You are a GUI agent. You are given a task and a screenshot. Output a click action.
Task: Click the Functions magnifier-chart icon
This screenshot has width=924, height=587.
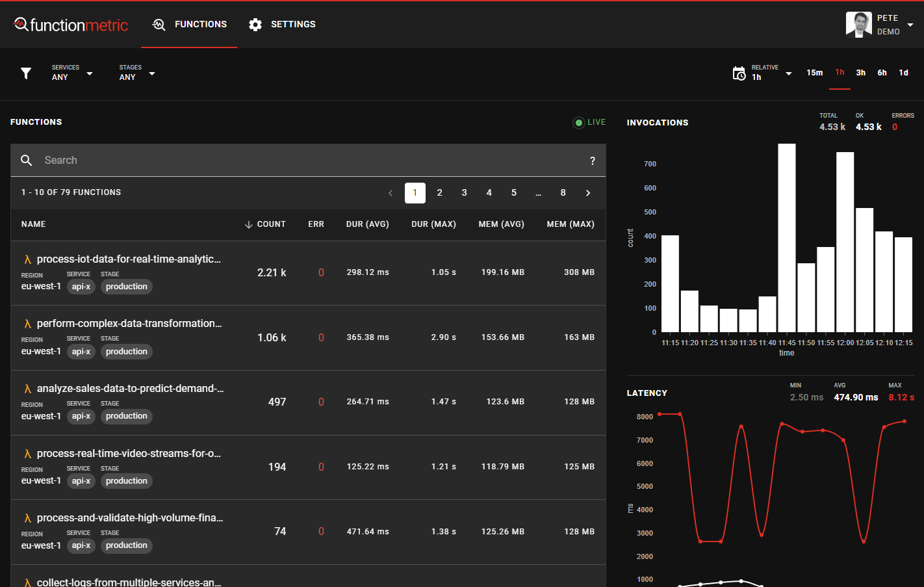tap(159, 25)
